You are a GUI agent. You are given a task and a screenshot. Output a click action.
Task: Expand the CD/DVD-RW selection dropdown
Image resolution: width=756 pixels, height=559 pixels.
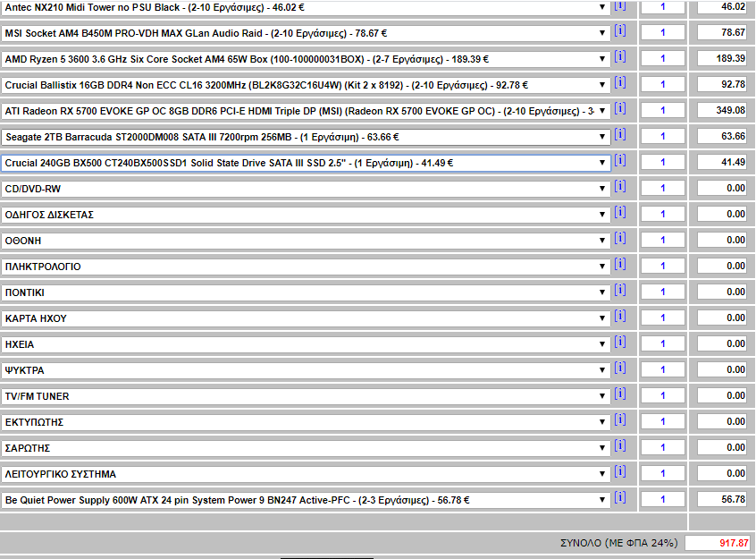point(306,190)
